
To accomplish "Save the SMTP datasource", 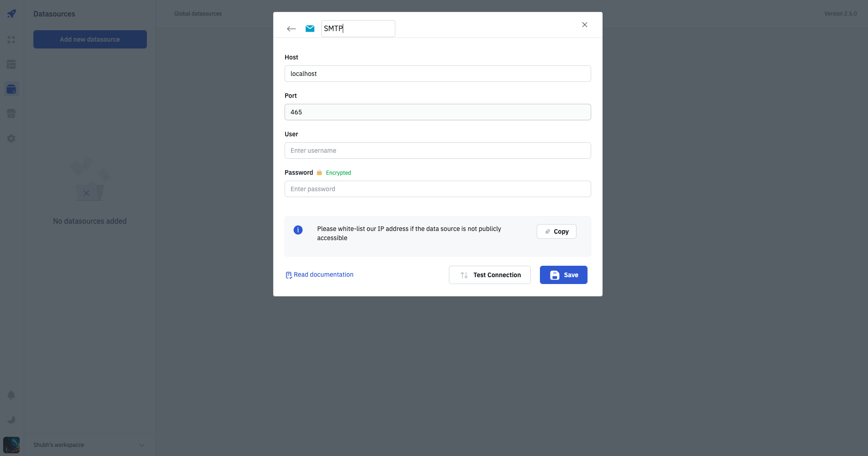I will [x=563, y=275].
